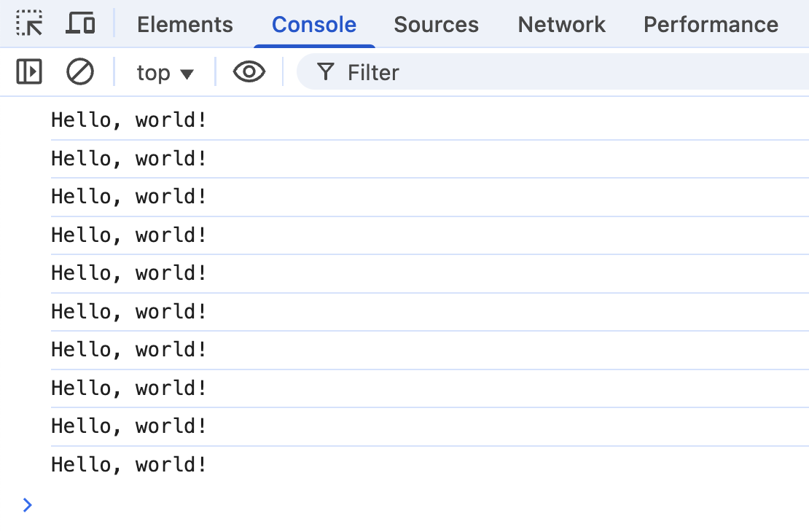
Task: Open the Performance tab
Action: pyautogui.click(x=711, y=25)
